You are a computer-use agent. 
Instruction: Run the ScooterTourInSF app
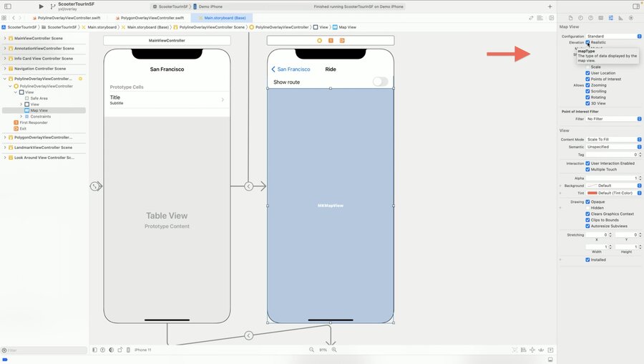tap(41, 6)
